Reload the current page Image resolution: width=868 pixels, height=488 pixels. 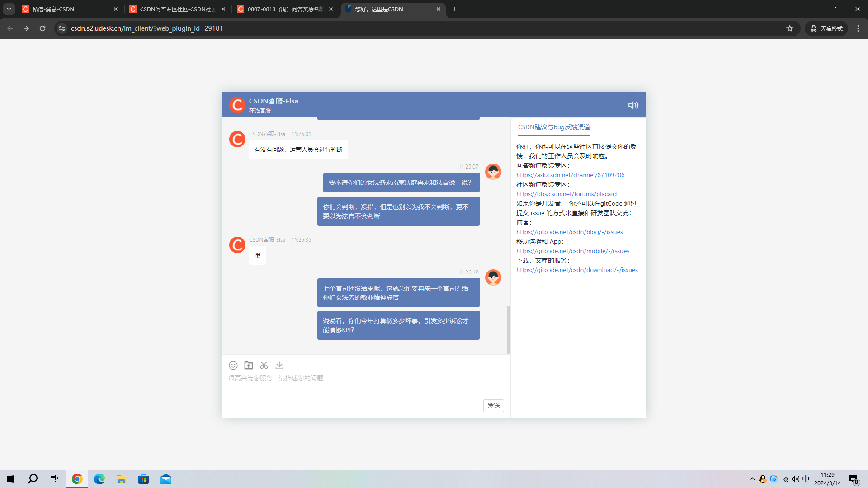(42, 28)
